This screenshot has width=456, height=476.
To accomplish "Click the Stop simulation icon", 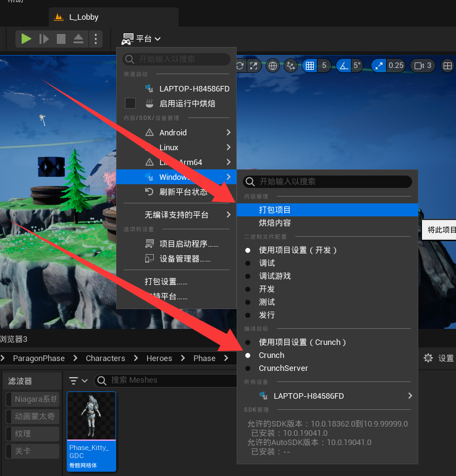I will pyautogui.click(x=61, y=39).
